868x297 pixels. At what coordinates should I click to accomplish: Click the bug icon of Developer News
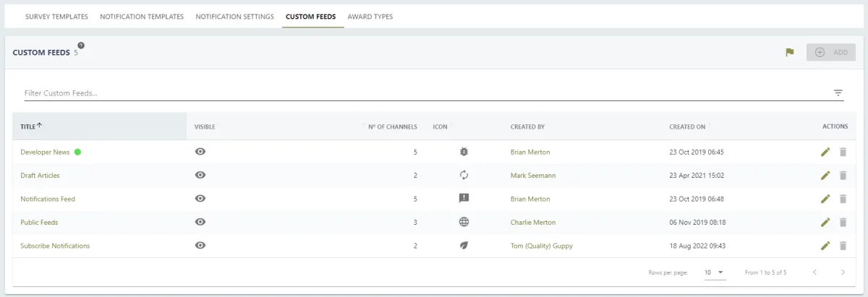[464, 152]
